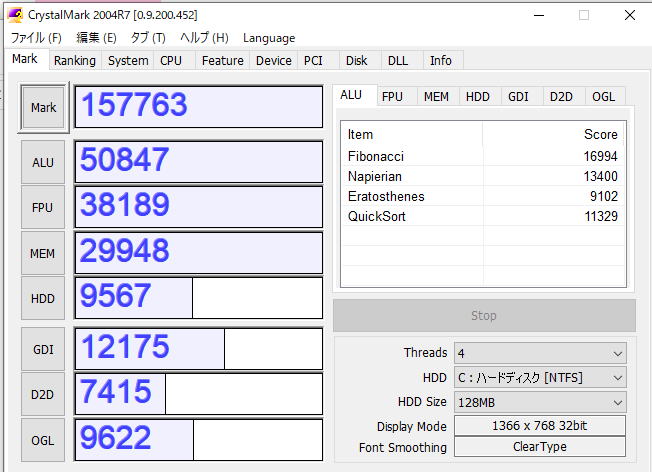Show HDD results sub-tab

click(478, 96)
